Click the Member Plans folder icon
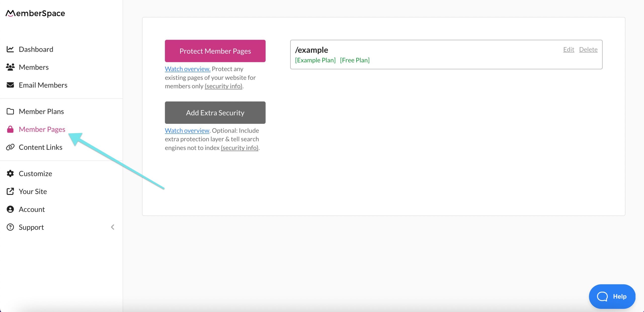This screenshot has width=644, height=312. tap(10, 111)
